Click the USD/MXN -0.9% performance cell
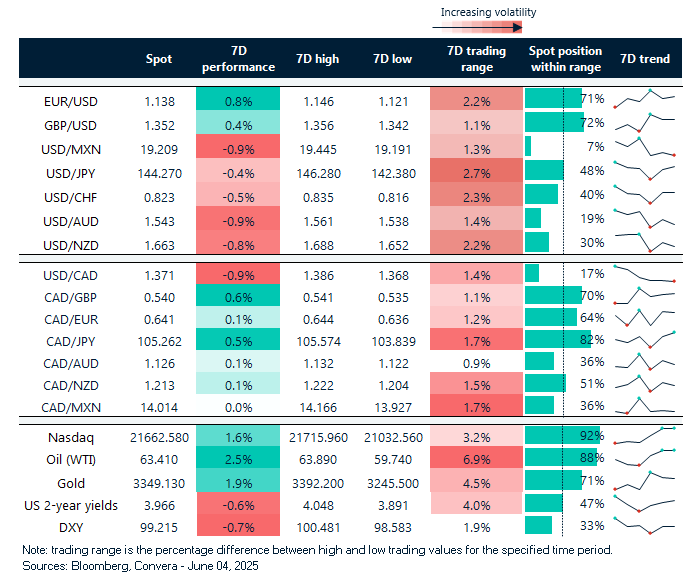Image resolution: width=694 pixels, height=583 pixels. pos(238,147)
